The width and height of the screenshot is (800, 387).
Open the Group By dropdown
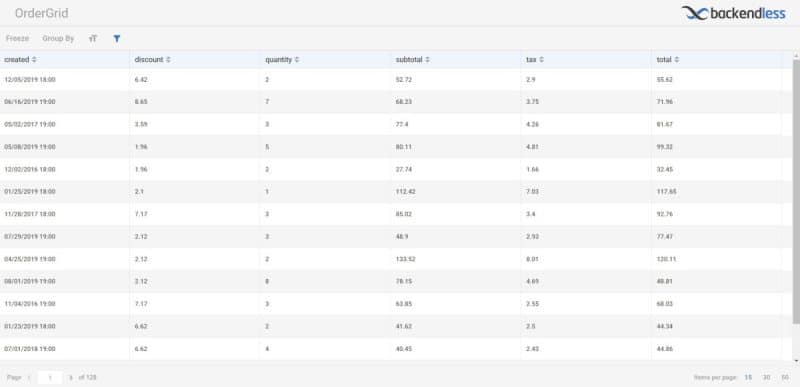(58, 38)
